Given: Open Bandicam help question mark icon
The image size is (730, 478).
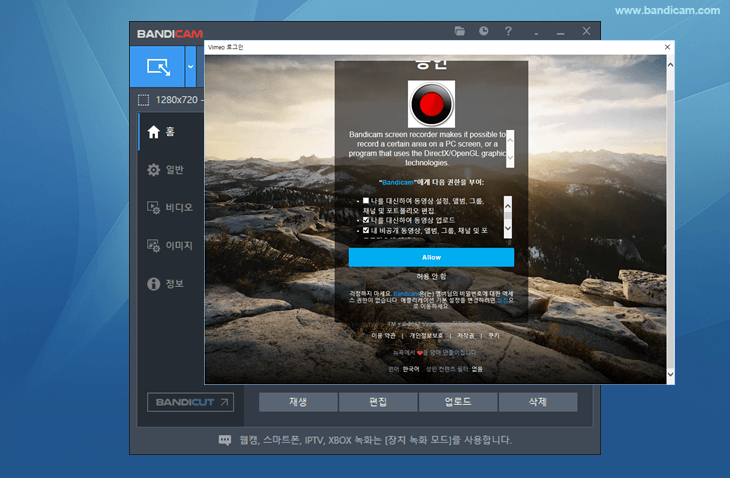Looking at the screenshot, I should [508, 31].
